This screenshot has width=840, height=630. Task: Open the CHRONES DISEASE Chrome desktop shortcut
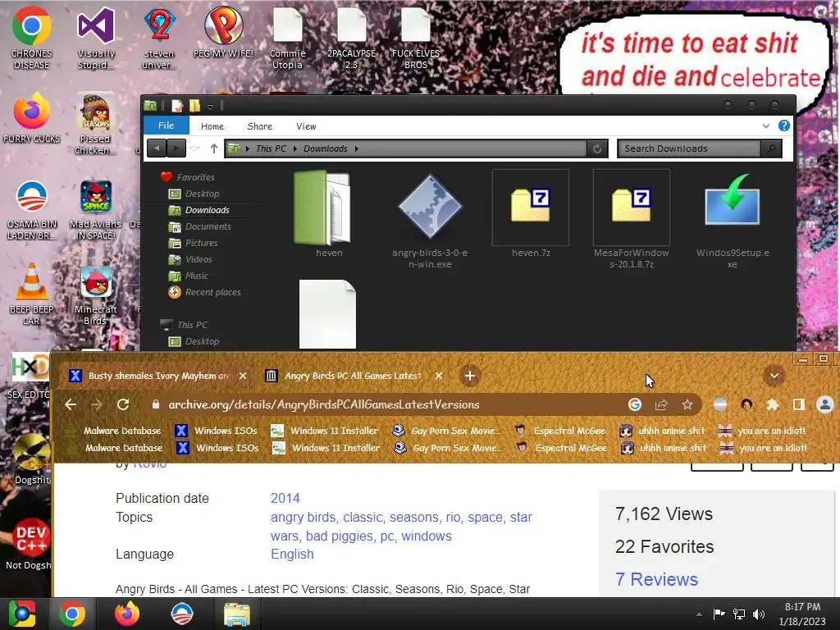[32, 38]
